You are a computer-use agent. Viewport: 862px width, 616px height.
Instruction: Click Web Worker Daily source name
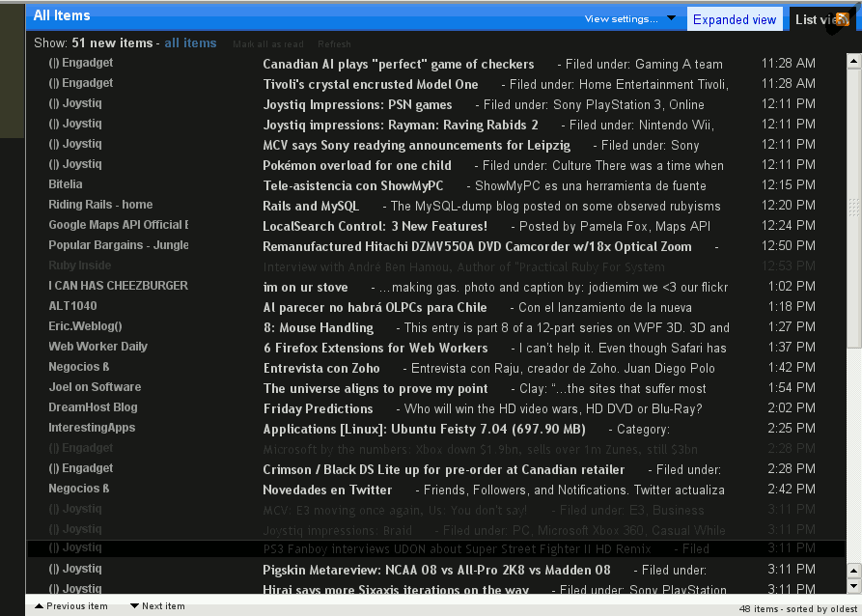[97, 347]
